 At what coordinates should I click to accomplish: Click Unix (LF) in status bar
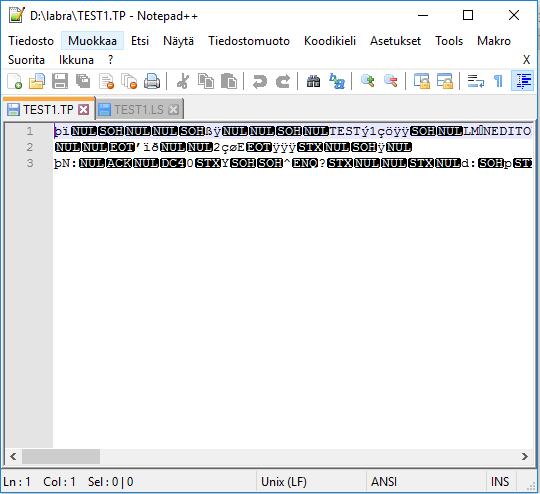coord(284,481)
